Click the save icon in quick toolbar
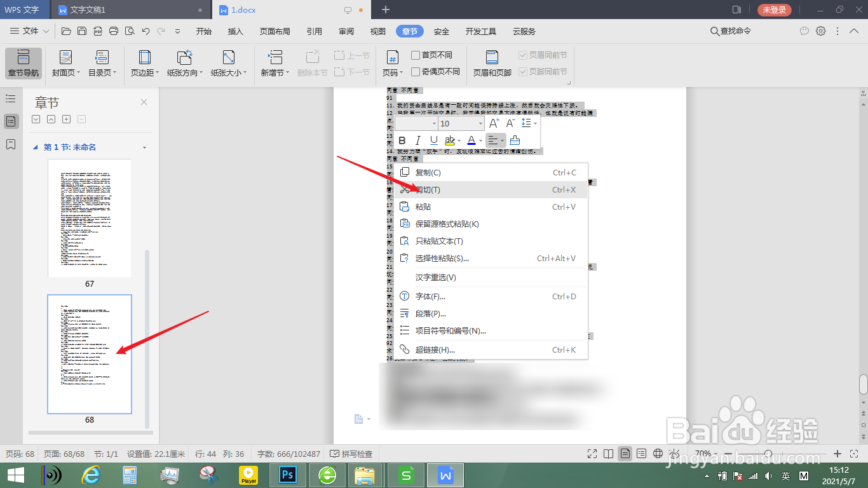This screenshot has width=868, height=488. click(82, 31)
